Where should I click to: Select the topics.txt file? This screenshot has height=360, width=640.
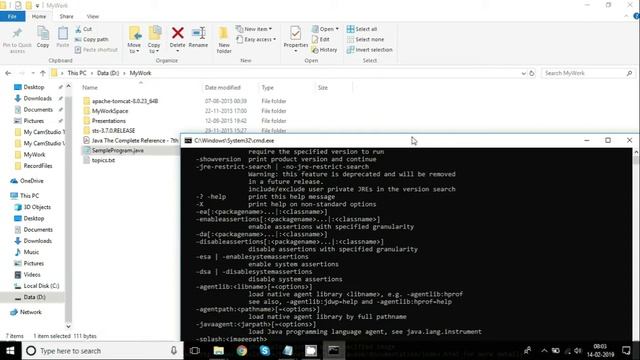(x=103, y=160)
